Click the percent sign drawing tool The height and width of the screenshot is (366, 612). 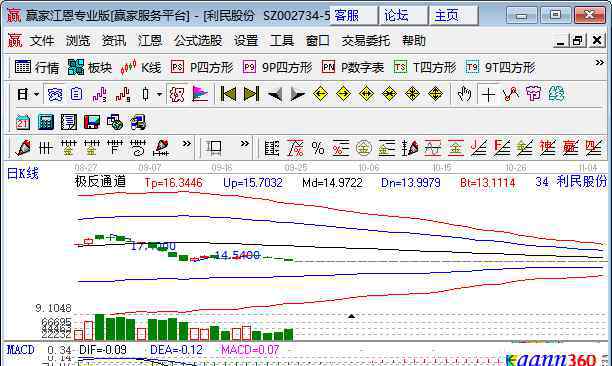tap(318, 148)
